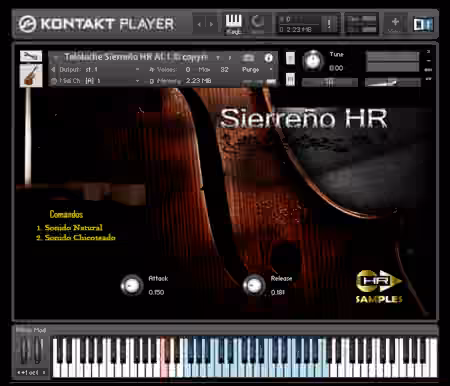Click the panic exclamation mark button
Image resolution: width=450 pixels, height=386 pixels.
click(x=329, y=24)
